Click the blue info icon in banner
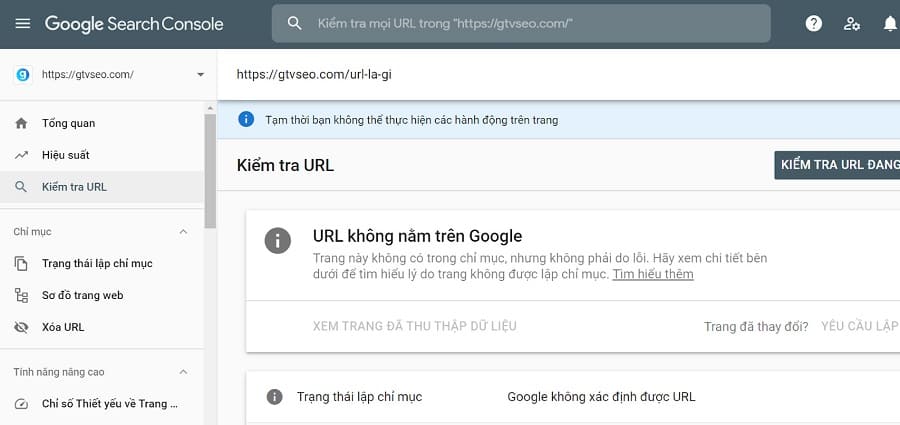900x425 pixels. [246, 119]
